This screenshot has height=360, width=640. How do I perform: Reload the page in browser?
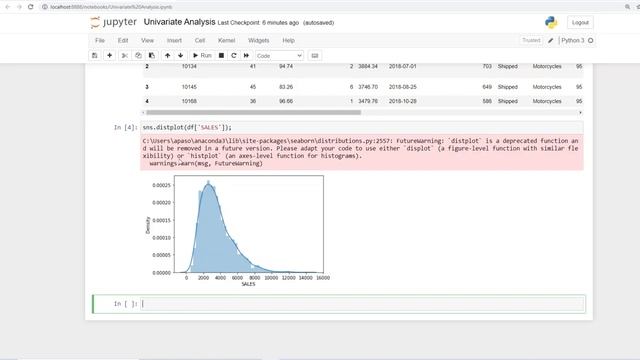pos(31,7)
